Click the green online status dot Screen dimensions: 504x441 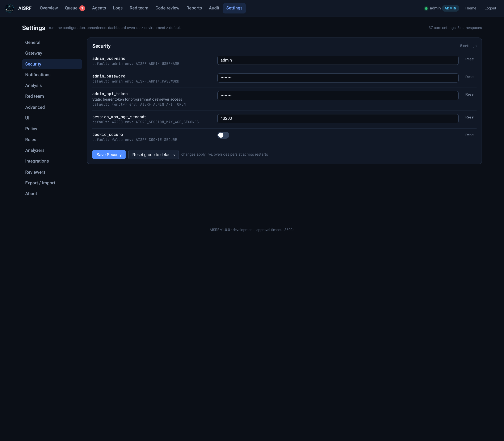pyautogui.click(x=426, y=8)
